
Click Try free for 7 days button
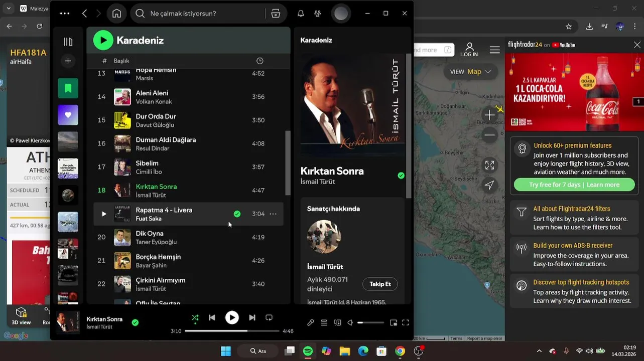coord(574,185)
